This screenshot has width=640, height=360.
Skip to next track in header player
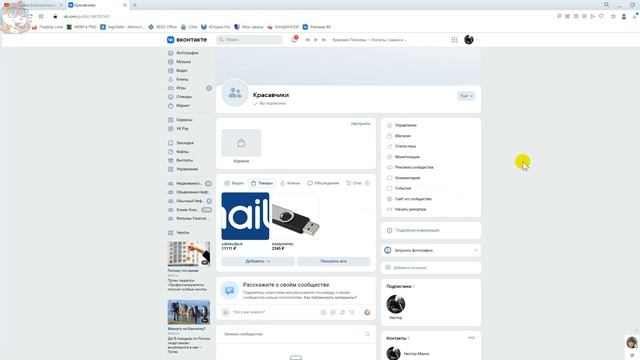coord(324,40)
